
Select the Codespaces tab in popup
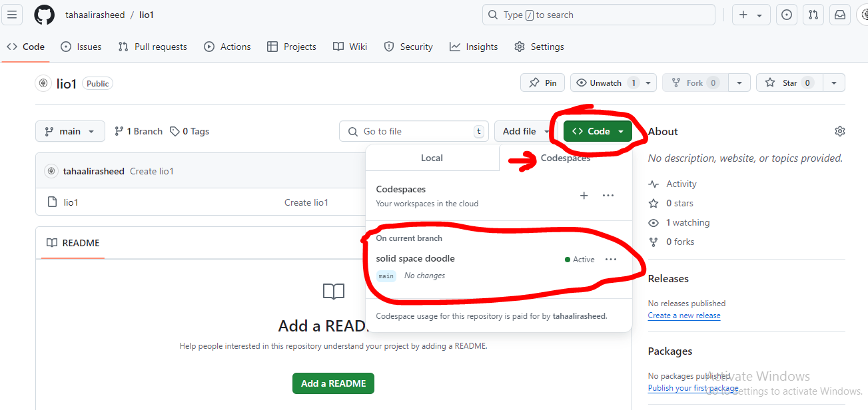pyautogui.click(x=565, y=158)
